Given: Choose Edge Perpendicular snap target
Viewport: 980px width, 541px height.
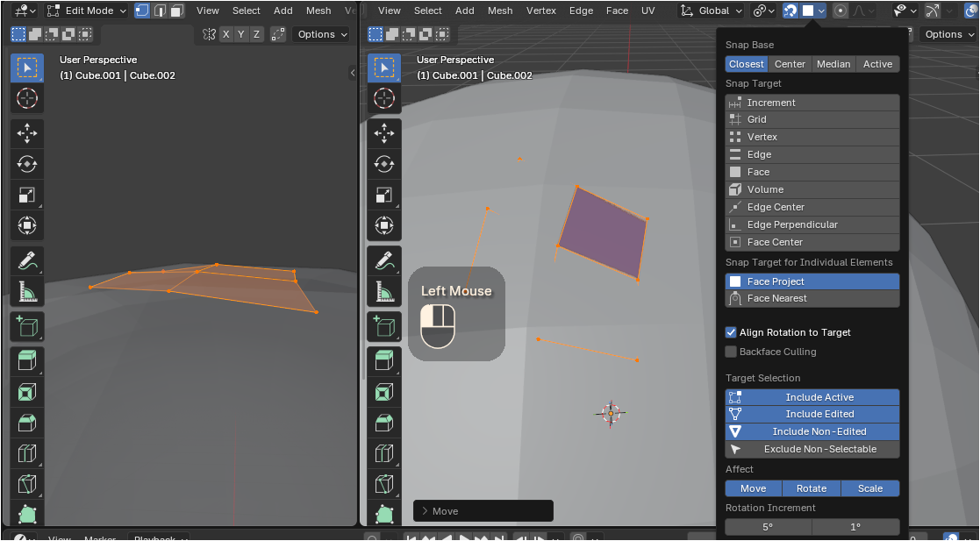Looking at the screenshot, I should tap(812, 224).
